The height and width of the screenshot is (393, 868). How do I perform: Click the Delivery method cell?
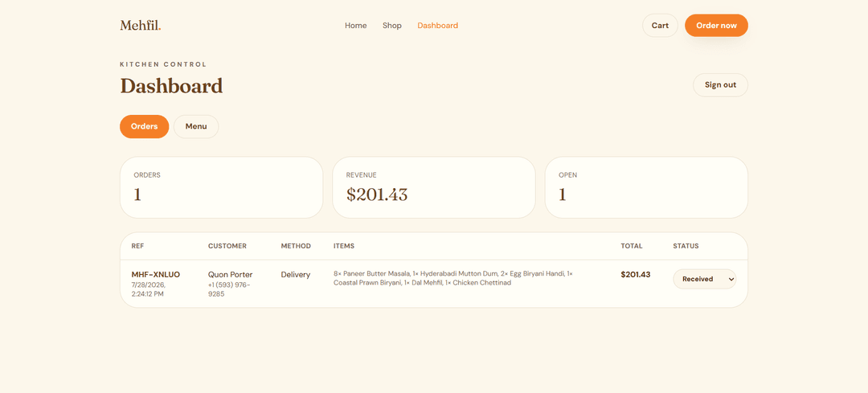pos(296,275)
